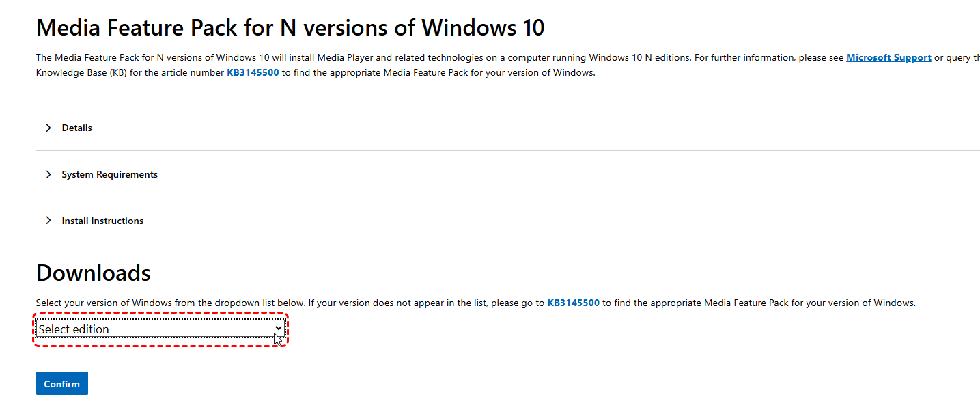980x401 pixels.
Task: Click the 'Select edition' placeholder text
Action: [x=74, y=329]
